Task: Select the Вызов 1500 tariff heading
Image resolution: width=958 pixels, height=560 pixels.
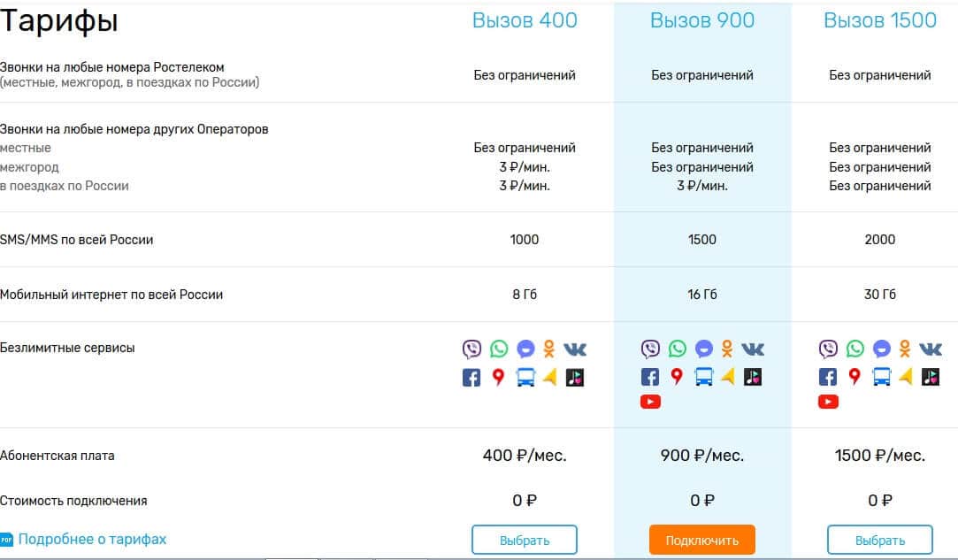Action: point(880,20)
